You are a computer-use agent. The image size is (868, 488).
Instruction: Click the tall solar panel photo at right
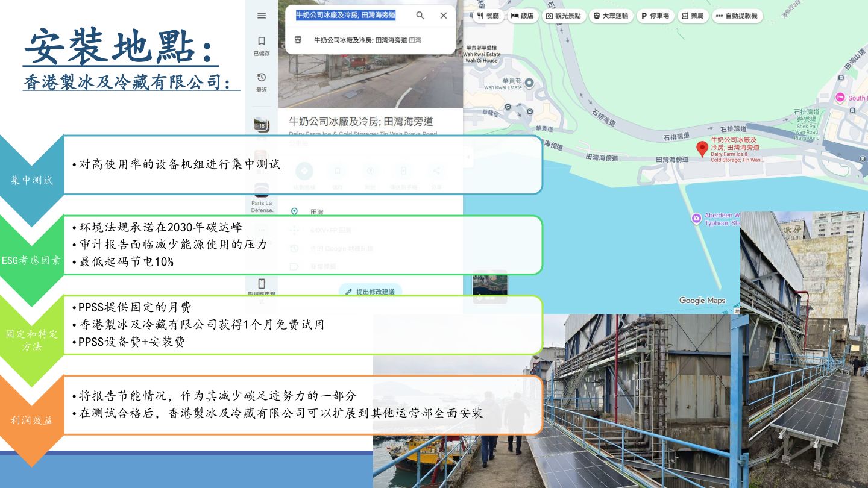[x=804, y=349]
